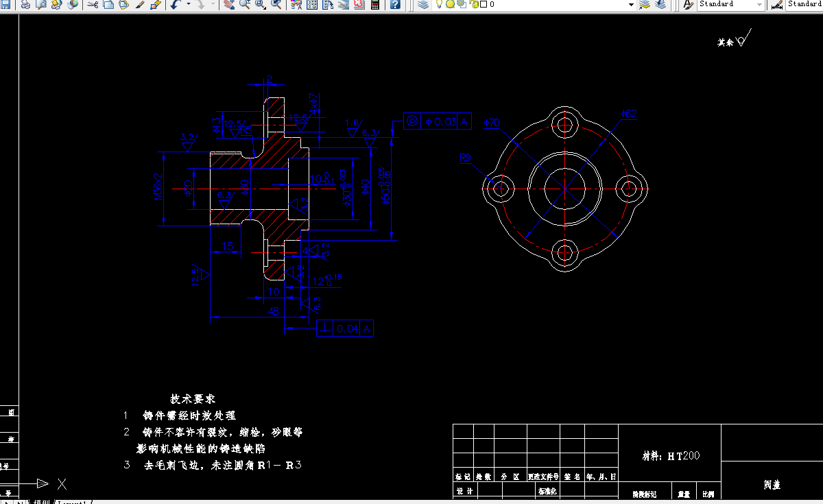
Task: Click the padlock to lock layer 0
Action: (474, 5)
